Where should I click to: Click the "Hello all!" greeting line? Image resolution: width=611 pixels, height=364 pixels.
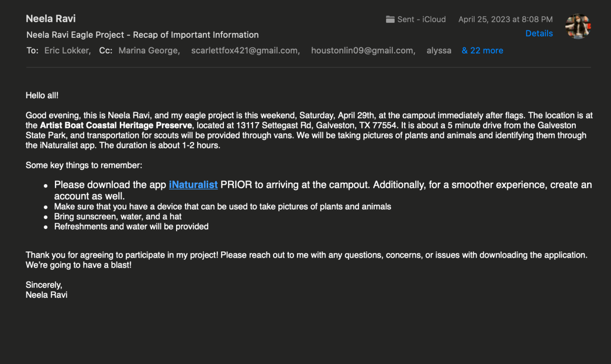click(x=42, y=95)
